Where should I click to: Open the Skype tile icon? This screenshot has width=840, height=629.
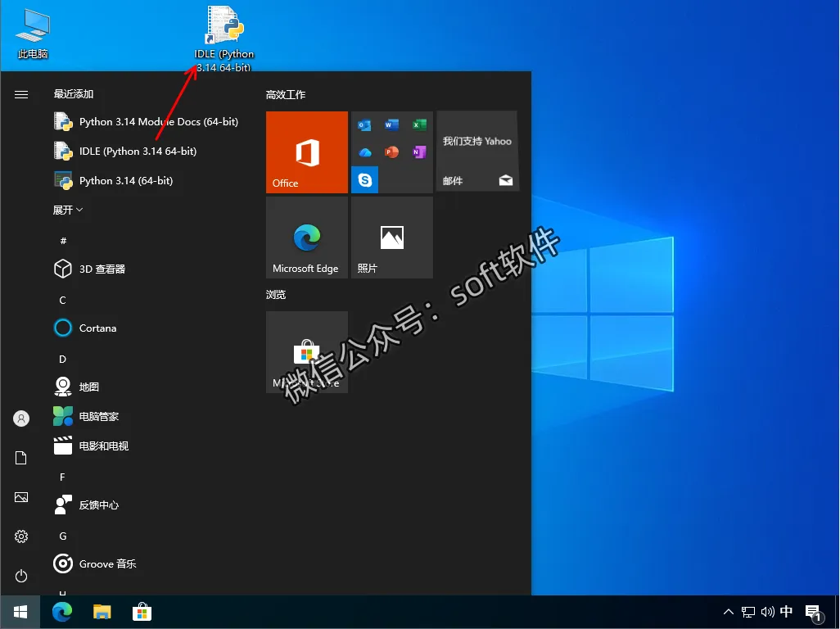(365, 179)
